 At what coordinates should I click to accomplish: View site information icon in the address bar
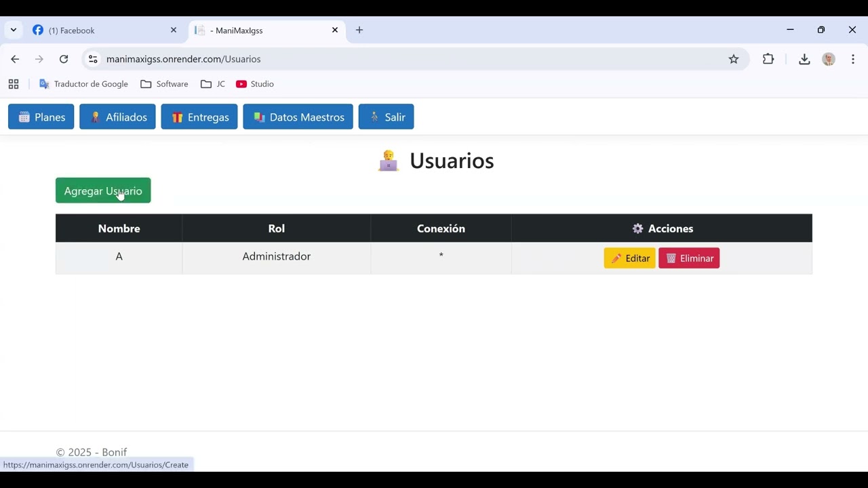point(94,59)
